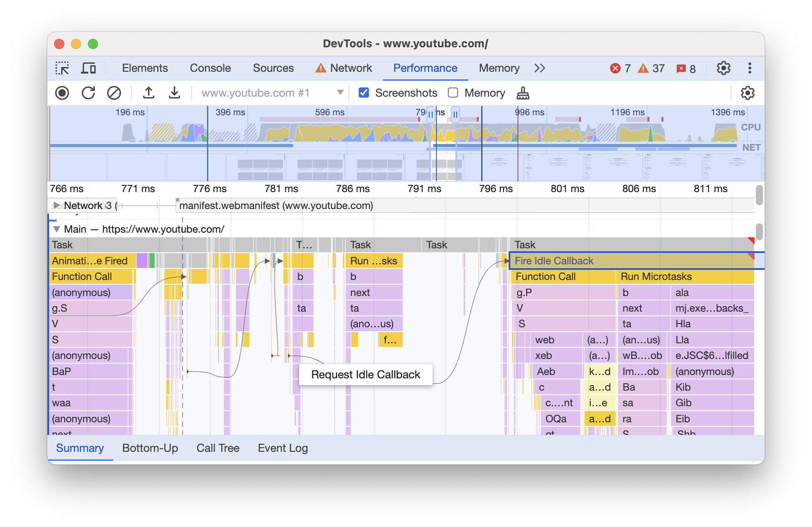Image resolution: width=812 pixels, height=527 pixels.
Task: Toggle the Screenshots checkbox on
Action: point(363,92)
